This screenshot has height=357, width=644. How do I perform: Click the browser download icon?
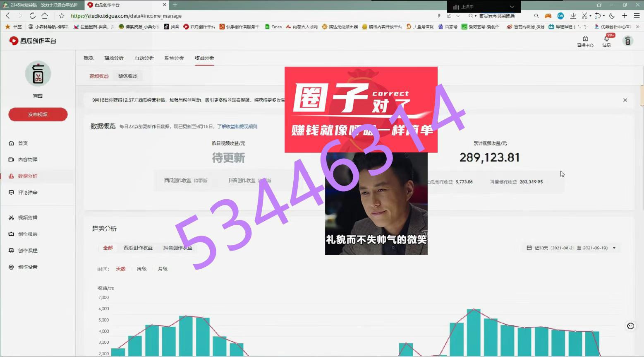[573, 16]
